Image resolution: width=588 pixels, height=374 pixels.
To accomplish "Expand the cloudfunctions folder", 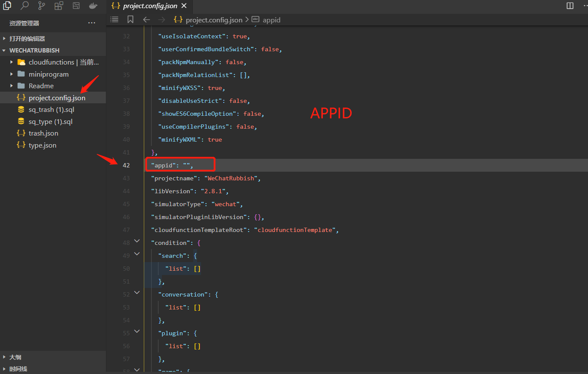I will point(12,62).
